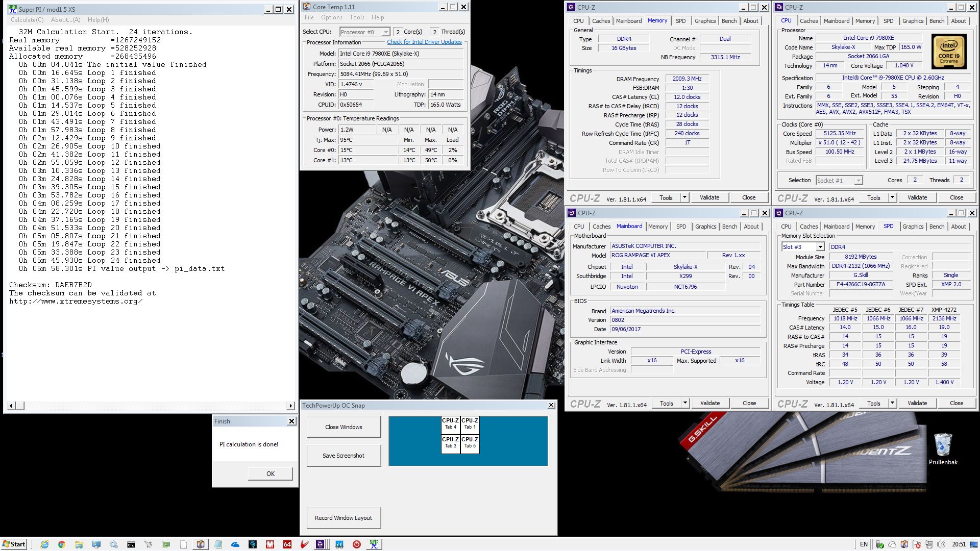
Task: Open the Action Center flag icon in tray
Action: click(916, 544)
